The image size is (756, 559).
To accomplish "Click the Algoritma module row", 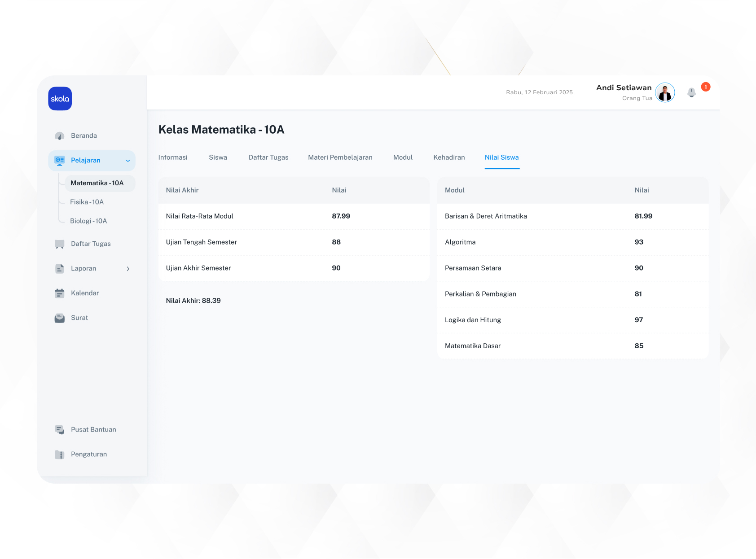I will point(572,242).
